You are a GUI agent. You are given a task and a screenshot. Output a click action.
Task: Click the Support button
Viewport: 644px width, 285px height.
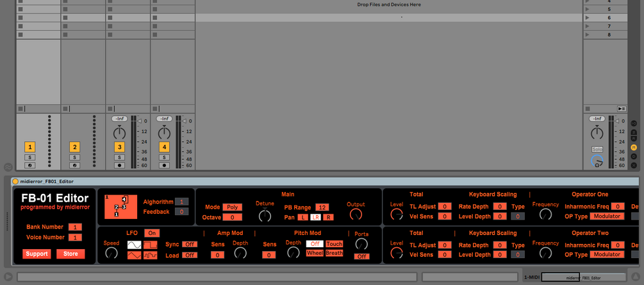click(37, 254)
